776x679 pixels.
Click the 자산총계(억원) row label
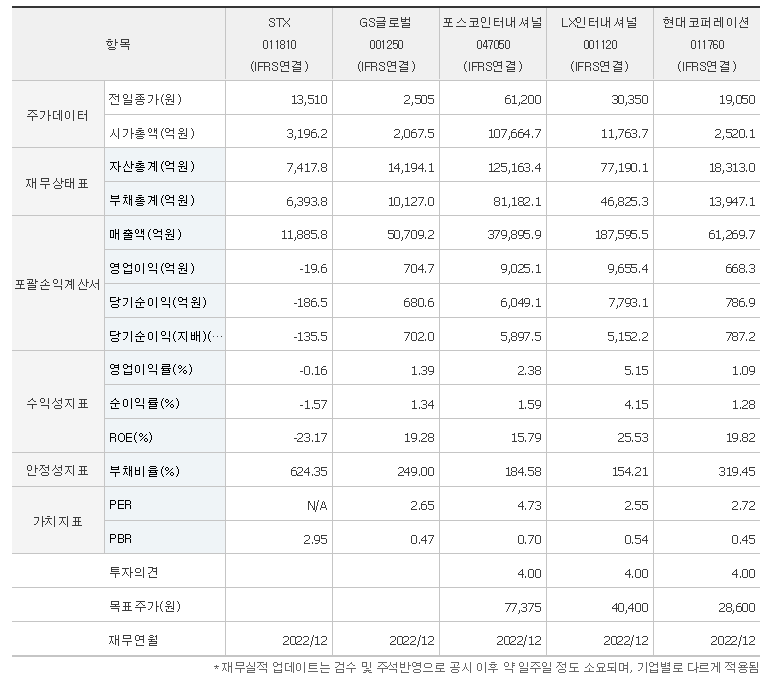point(151,166)
